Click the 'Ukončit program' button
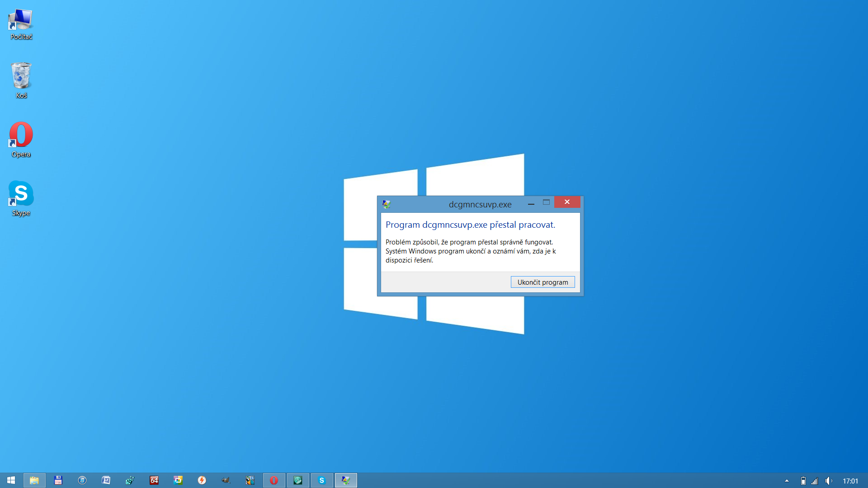 pyautogui.click(x=542, y=282)
